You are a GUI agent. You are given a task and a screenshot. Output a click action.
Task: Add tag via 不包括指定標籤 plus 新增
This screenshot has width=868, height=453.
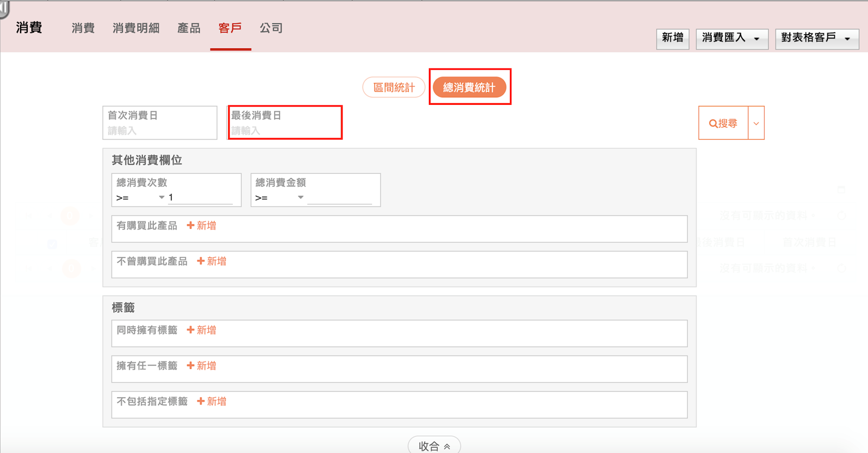coord(212,401)
